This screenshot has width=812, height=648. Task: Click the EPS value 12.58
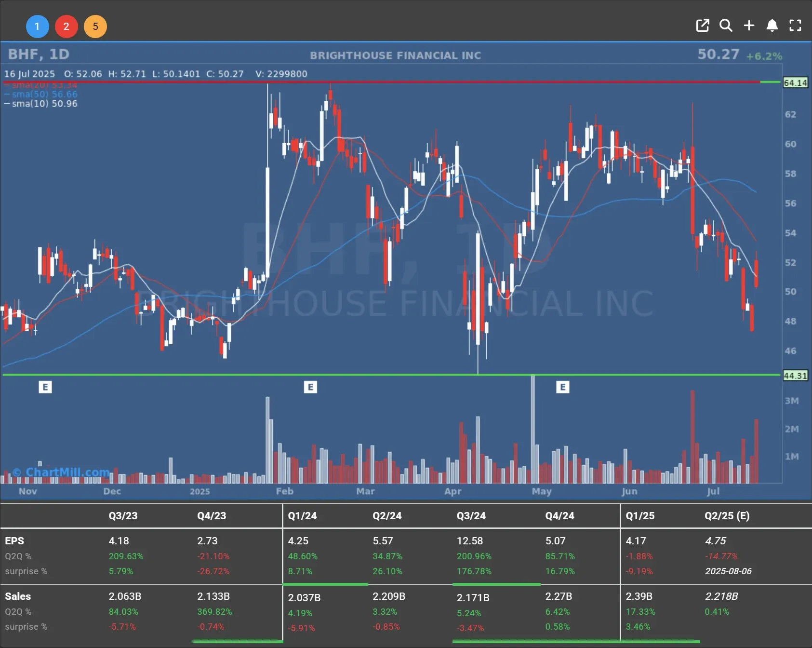pos(470,541)
